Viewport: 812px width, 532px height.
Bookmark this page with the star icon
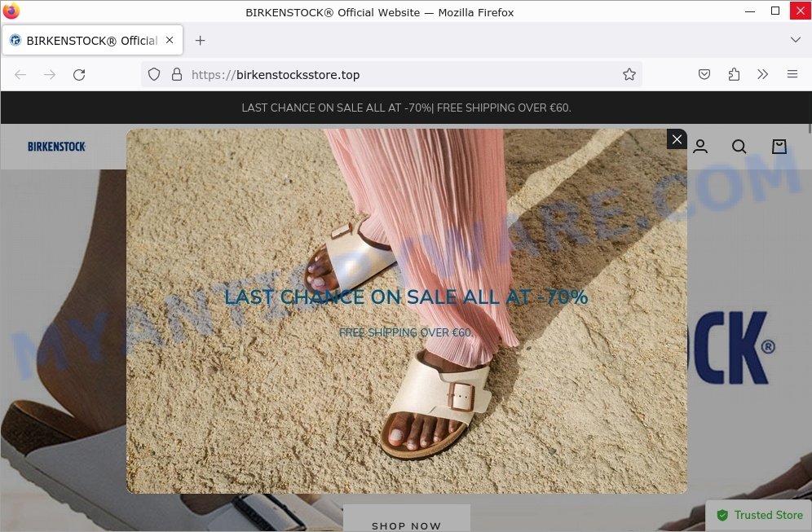coord(629,74)
